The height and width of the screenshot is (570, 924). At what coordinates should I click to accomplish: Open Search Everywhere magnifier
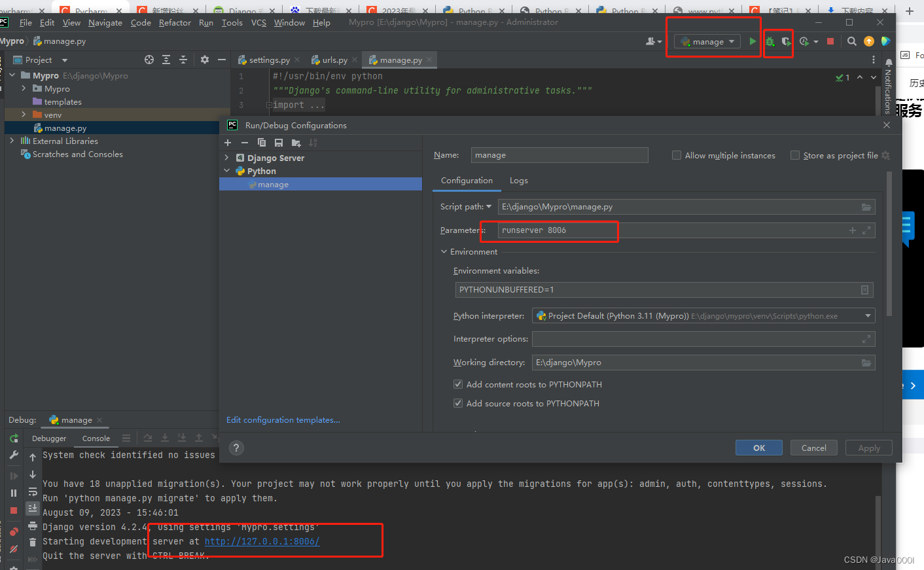point(851,41)
